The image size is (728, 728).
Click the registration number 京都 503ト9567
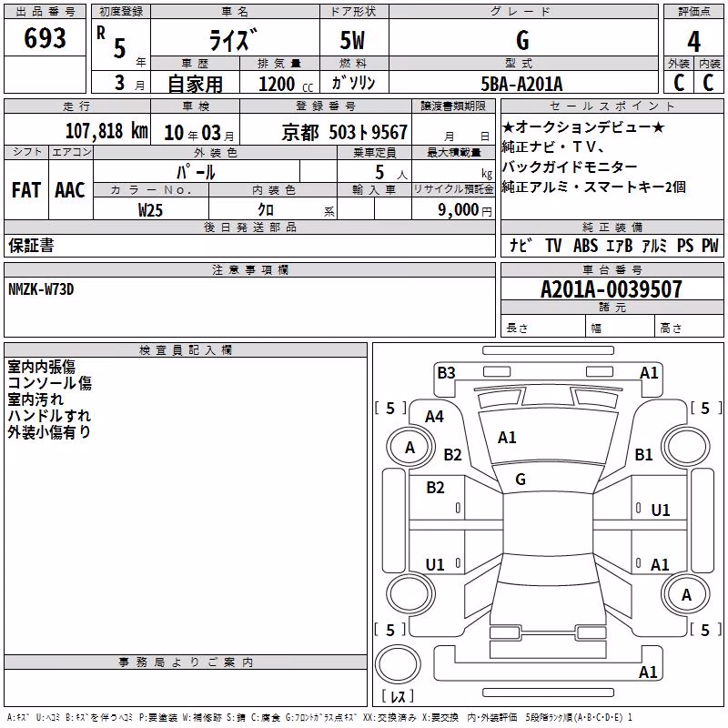[x=345, y=133]
